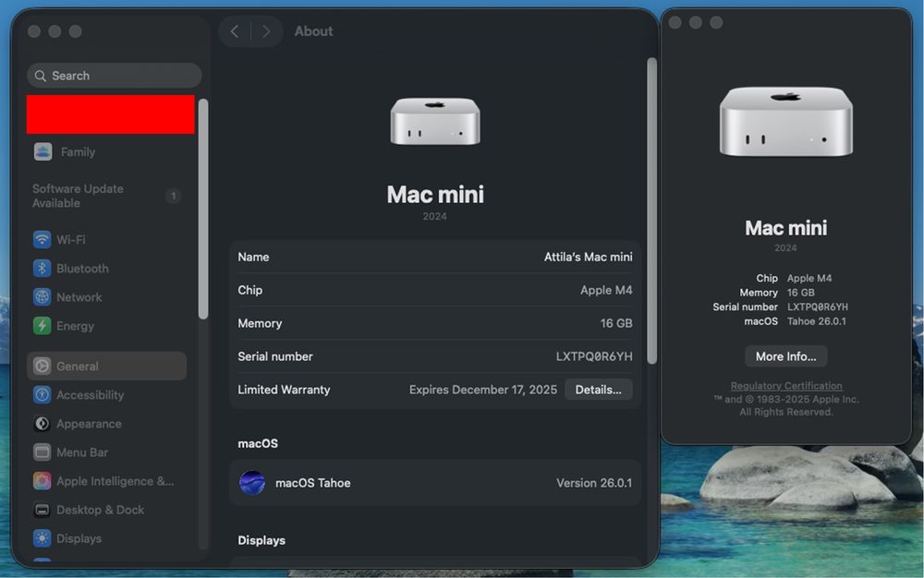This screenshot has width=924, height=578.
Task: Open Accessibility icon in sidebar
Action: [42, 395]
